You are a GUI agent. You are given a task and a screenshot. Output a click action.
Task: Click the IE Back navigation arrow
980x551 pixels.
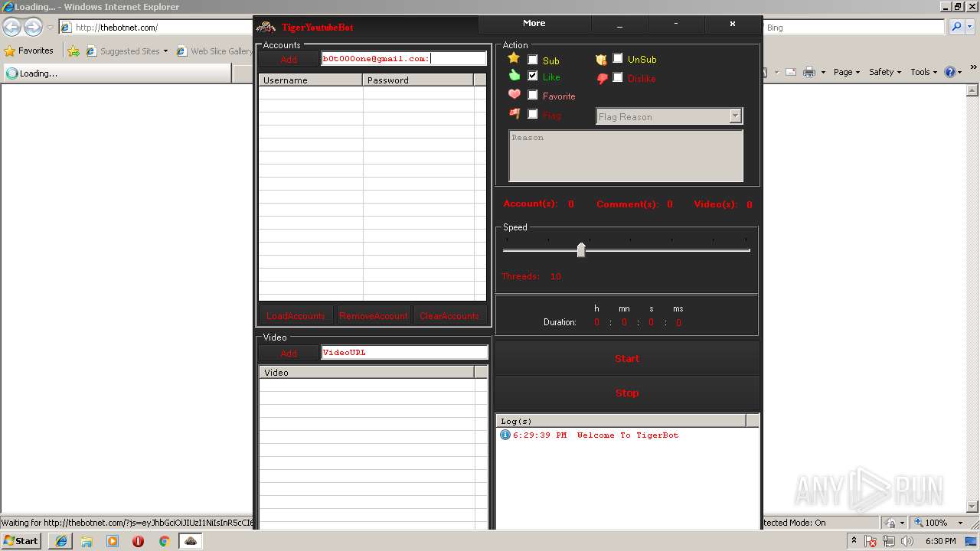point(12,28)
